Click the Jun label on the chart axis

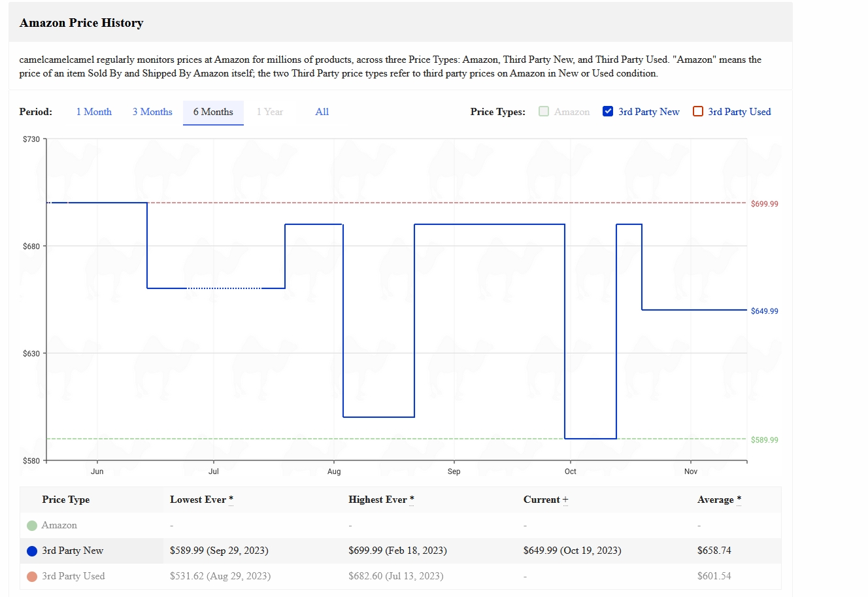coord(97,471)
